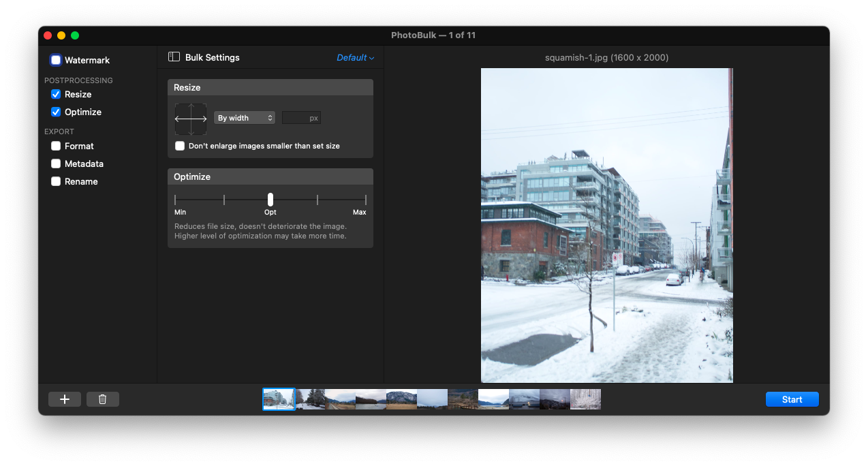This screenshot has height=466, width=868.
Task: Enable the Rename export option
Action: click(x=55, y=181)
